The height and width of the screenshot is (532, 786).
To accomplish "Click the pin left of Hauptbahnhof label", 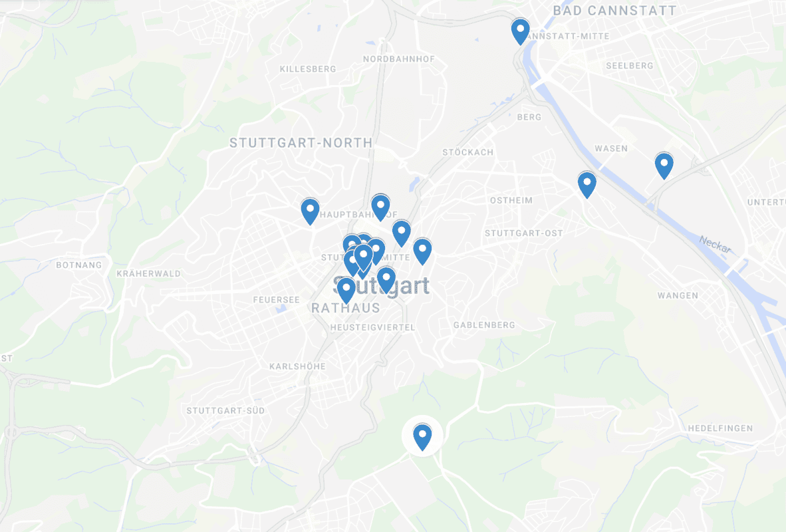I will [x=311, y=211].
